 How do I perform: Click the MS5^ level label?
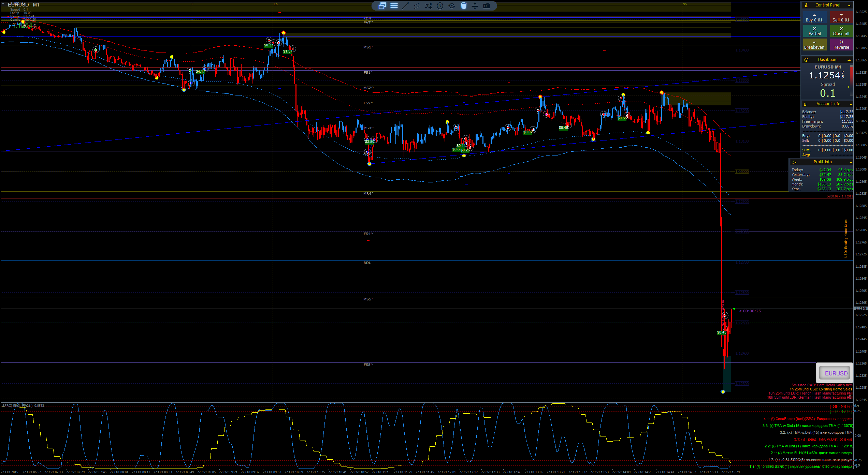click(x=368, y=299)
